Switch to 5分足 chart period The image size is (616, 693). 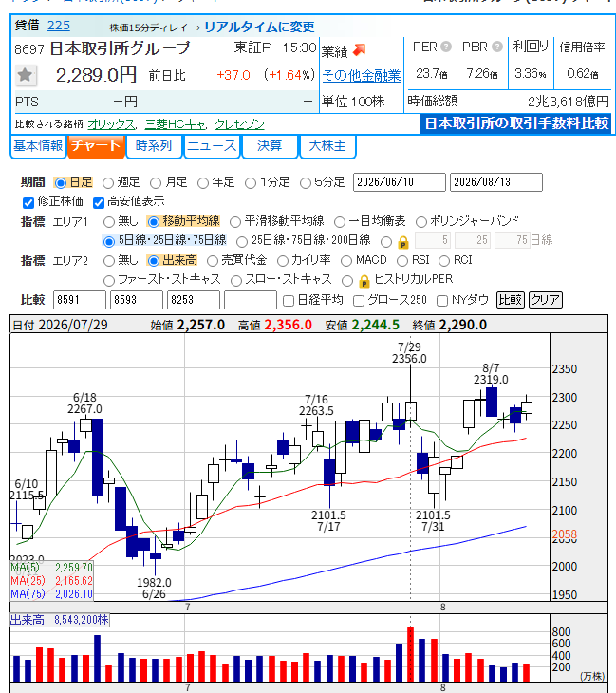point(306,183)
